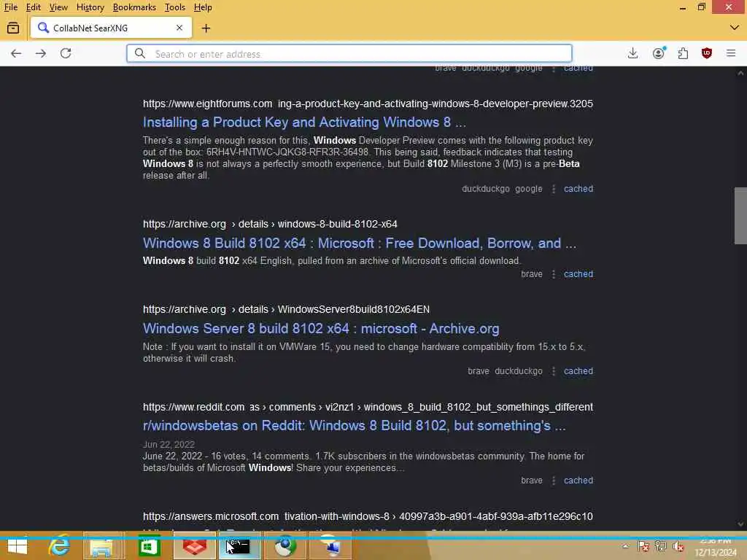Click the scrollbar down arrow
The width and height of the screenshot is (747, 560).
pyautogui.click(x=740, y=524)
